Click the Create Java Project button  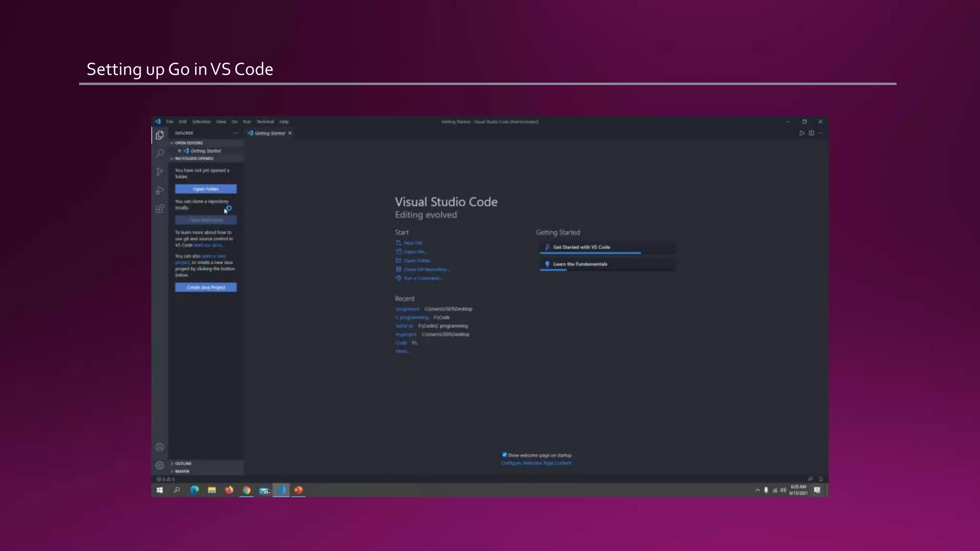tap(206, 287)
